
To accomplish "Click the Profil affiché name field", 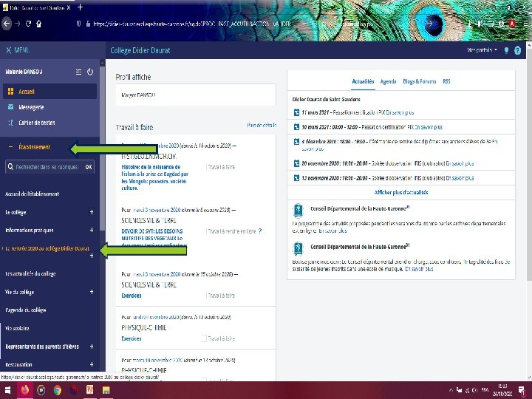I will tap(196, 95).
